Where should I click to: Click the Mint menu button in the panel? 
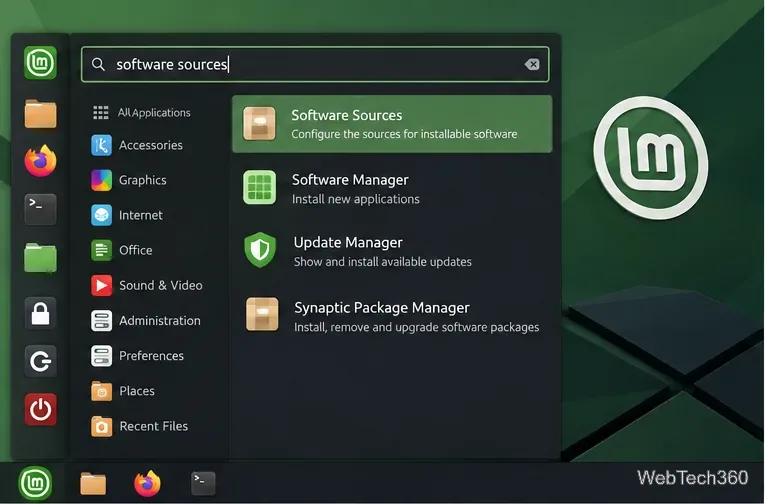tap(35, 483)
